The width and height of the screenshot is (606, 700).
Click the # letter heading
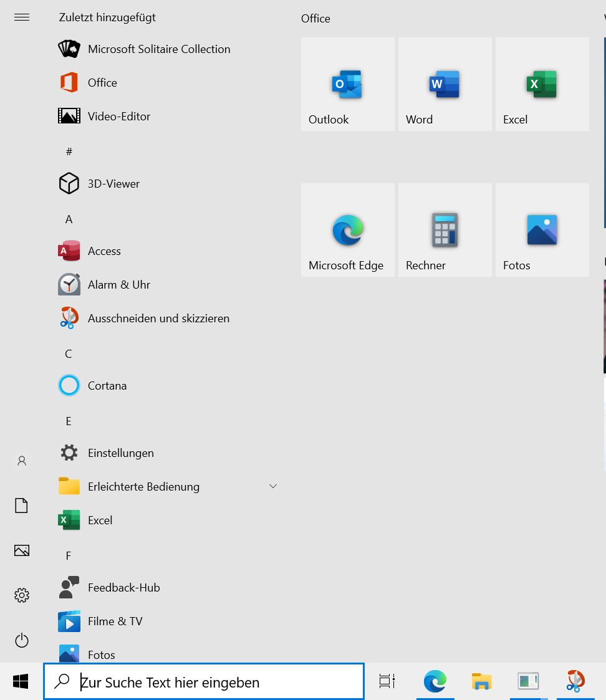69,152
